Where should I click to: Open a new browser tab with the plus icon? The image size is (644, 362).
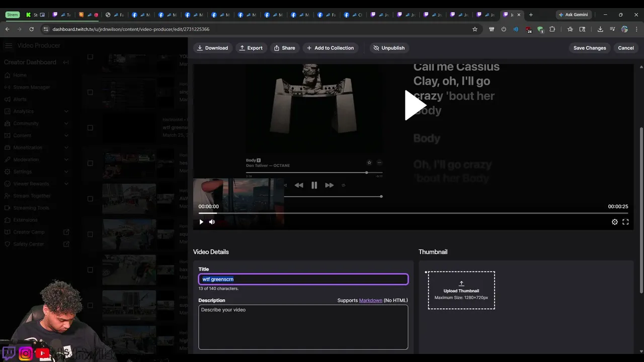coord(530,15)
